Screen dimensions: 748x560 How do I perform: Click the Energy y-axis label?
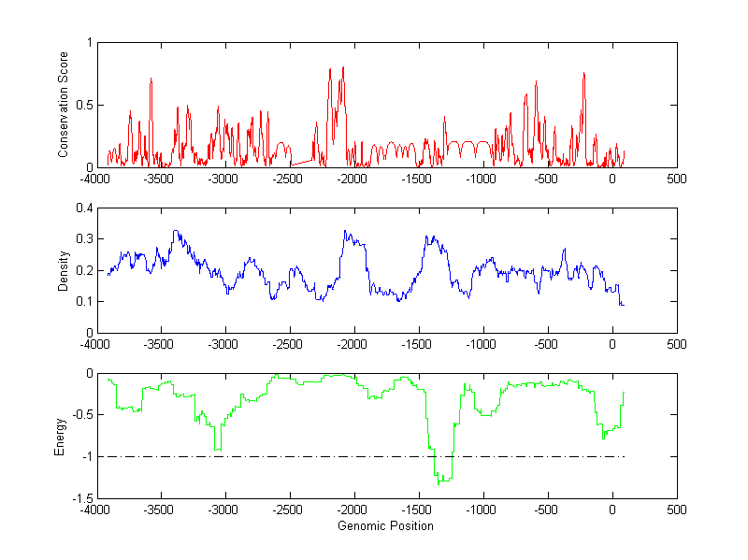click(60, 436)
